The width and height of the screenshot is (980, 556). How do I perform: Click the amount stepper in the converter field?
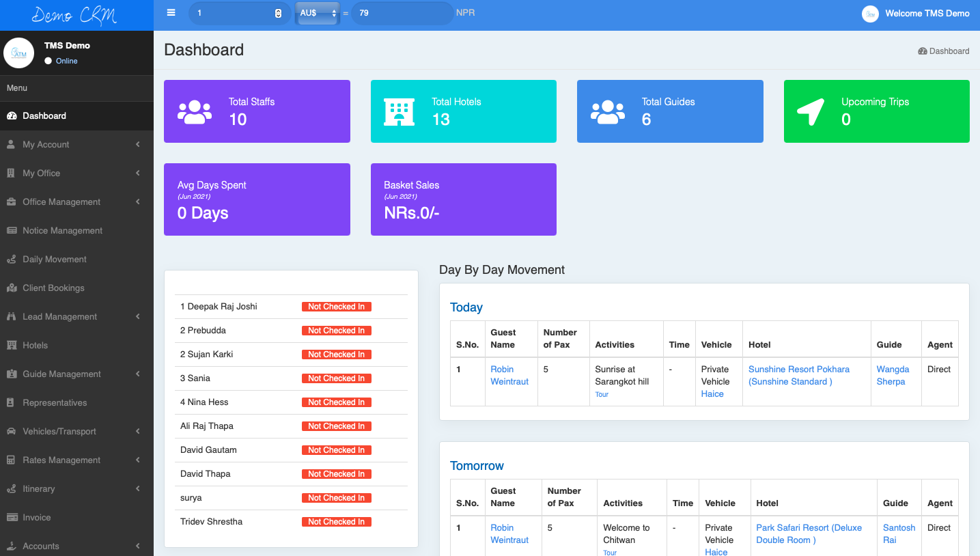[x=278, y=13]
